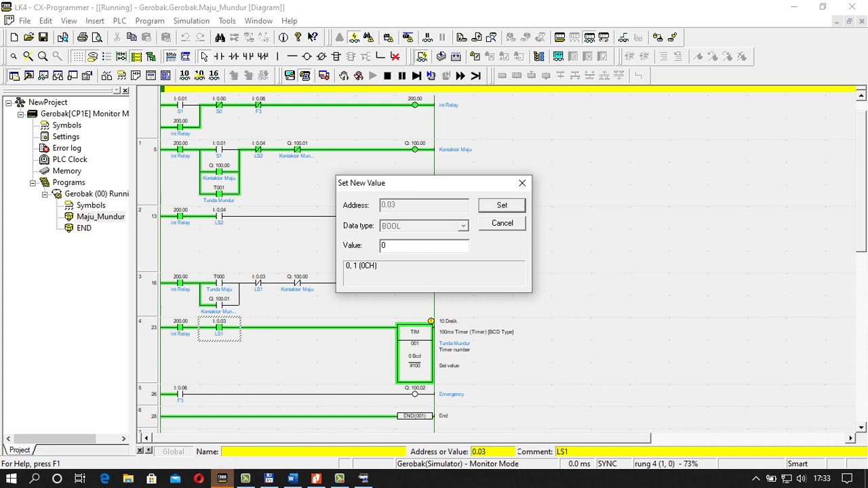Open the workspace panel dropdown arrow

pos(117,90)
